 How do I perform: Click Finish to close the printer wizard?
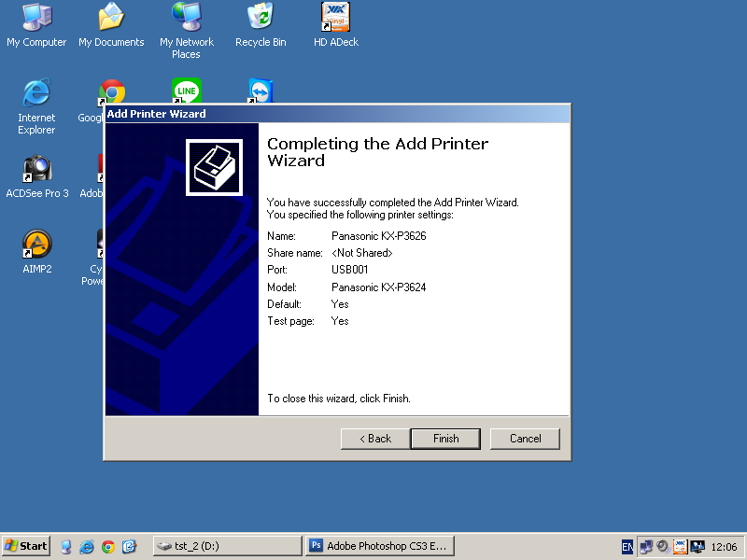click(445, 439)
